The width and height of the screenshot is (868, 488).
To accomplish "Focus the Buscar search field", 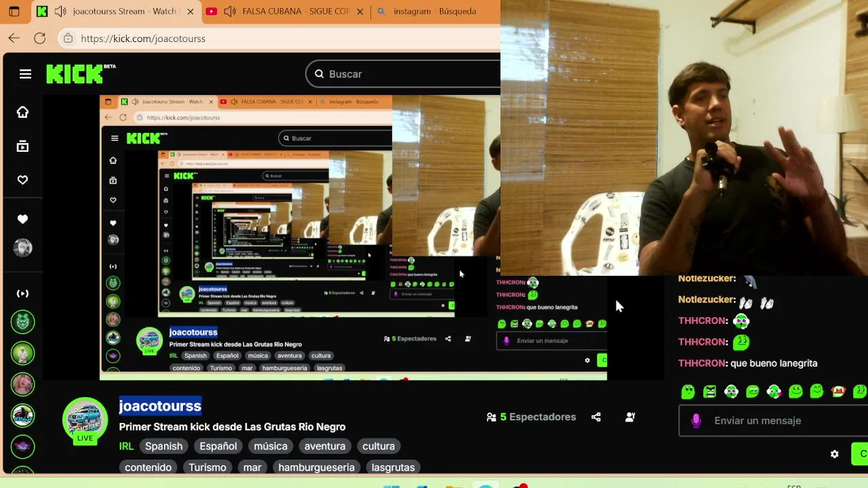I will [403, 74].
